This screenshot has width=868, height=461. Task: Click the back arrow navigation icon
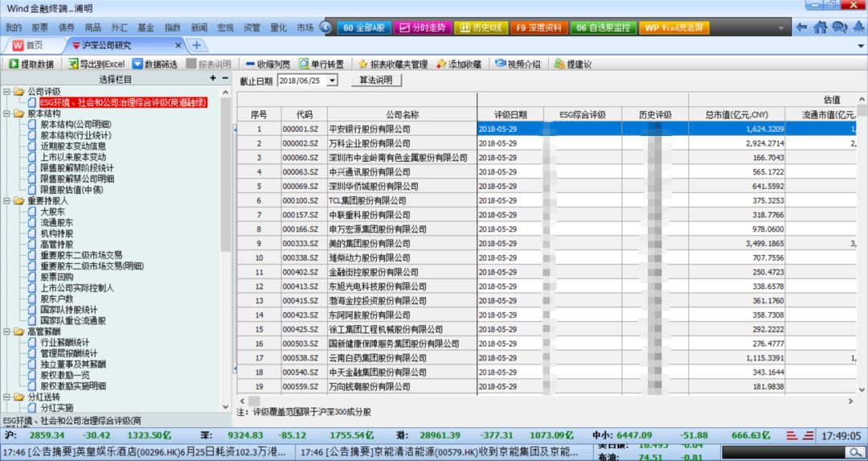pos(801,27)
